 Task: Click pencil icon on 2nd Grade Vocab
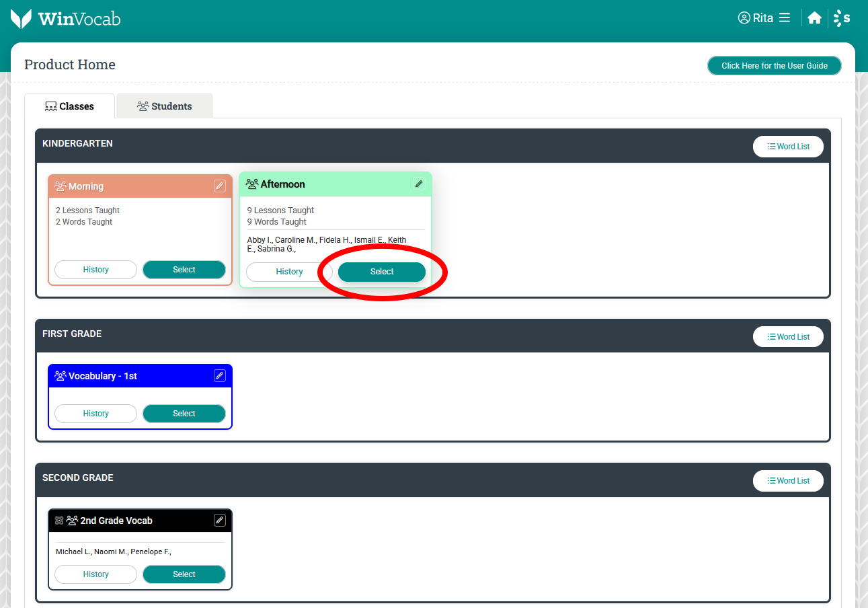coord(219,521)
